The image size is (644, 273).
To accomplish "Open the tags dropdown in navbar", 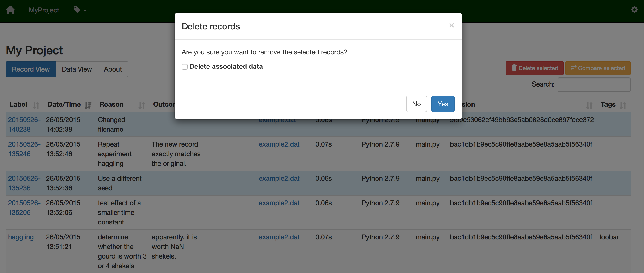I will click(x=80, y=10).
